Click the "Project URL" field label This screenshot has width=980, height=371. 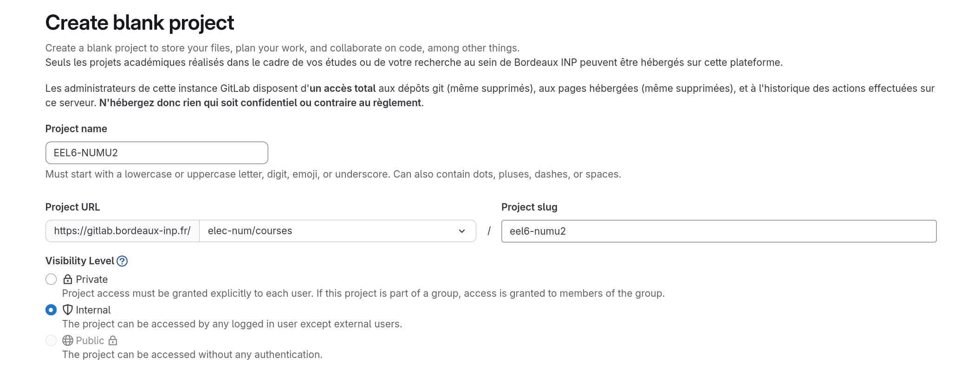72,207
